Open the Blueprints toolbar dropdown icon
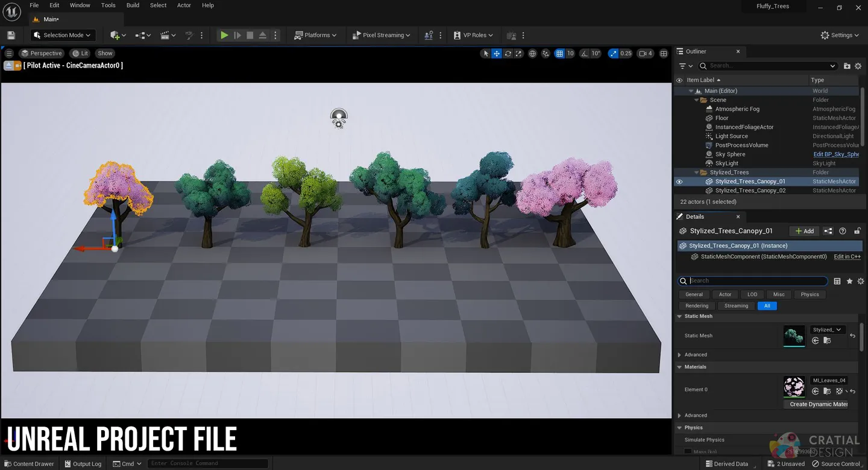 (143, 35)
